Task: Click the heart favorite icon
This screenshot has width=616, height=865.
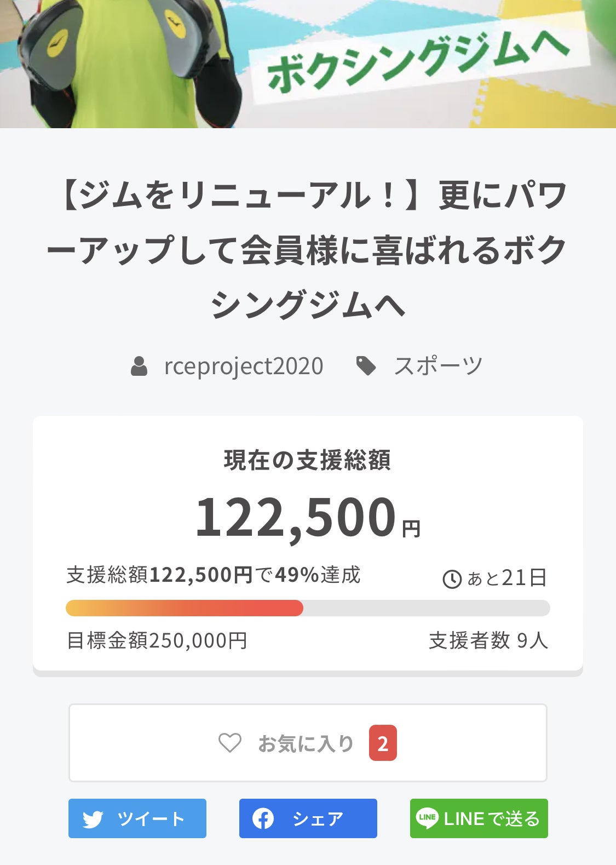Action: pos(230,743)
